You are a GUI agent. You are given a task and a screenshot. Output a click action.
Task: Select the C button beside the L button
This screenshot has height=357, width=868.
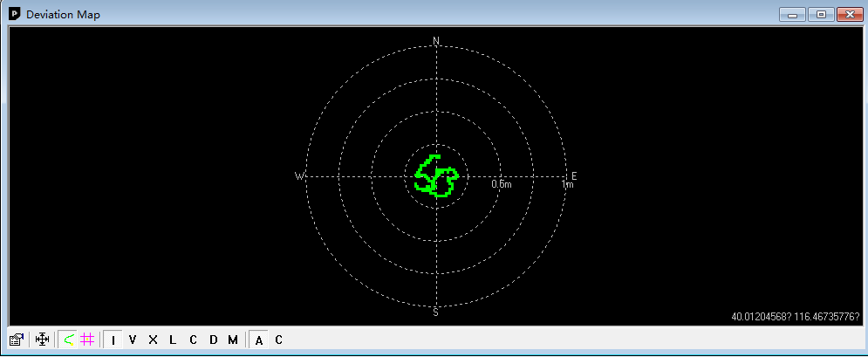[193, 340]
